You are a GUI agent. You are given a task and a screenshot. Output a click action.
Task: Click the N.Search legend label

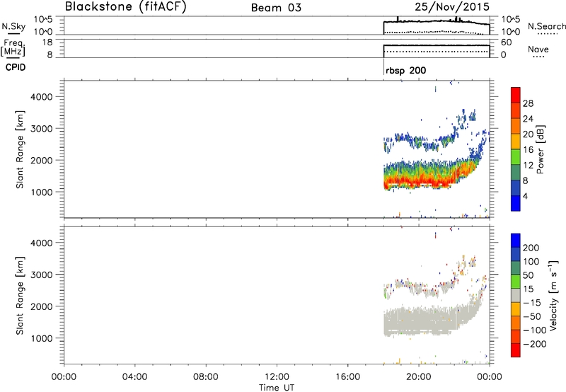coord(546,26)
